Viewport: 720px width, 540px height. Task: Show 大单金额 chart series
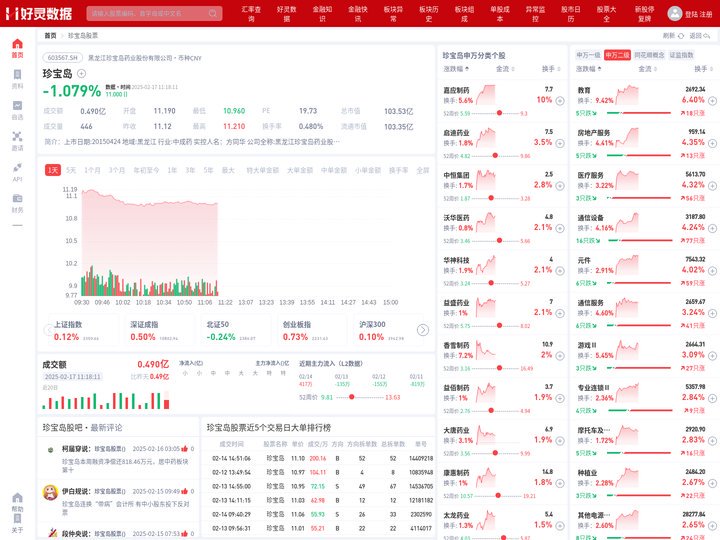pos(300,170)
